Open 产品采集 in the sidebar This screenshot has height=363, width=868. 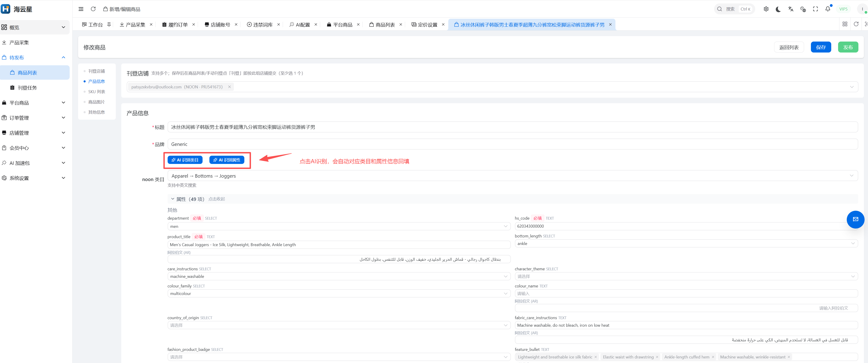click(35, 42)
